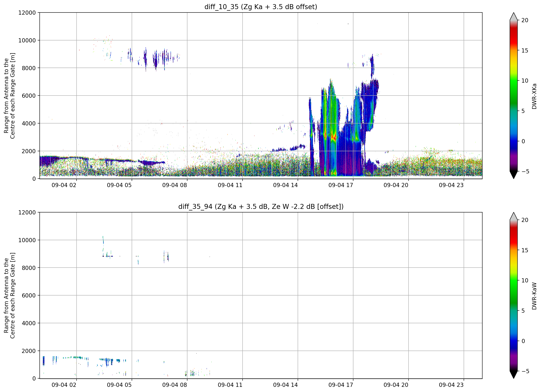Click the top plot's 6000 y-axis tick label

pyautogui.click(x=29, y=96)
